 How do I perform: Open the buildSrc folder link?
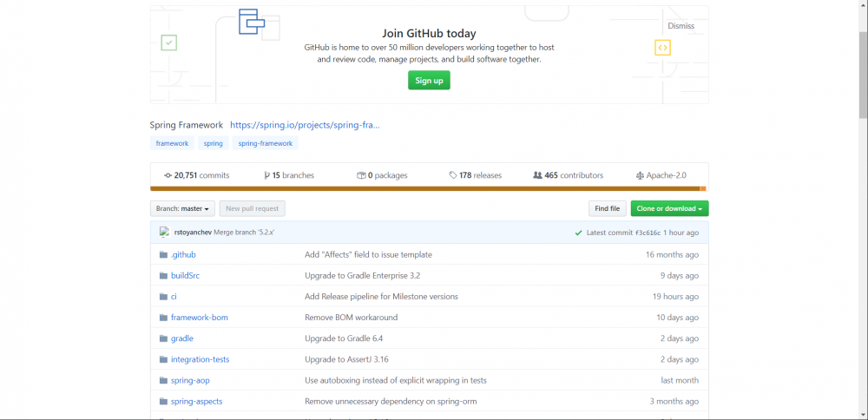click(x=186, y=276)
